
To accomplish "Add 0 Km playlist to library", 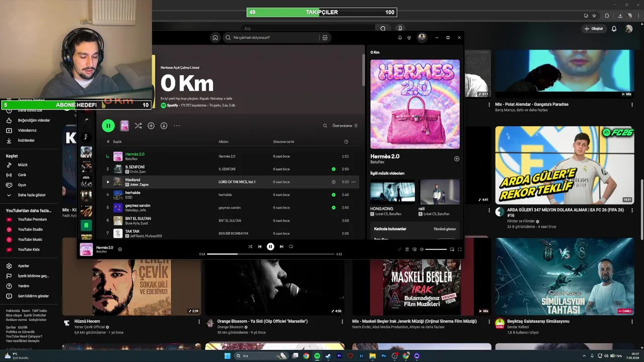I will pyautogui.click(x=151, y=126).
